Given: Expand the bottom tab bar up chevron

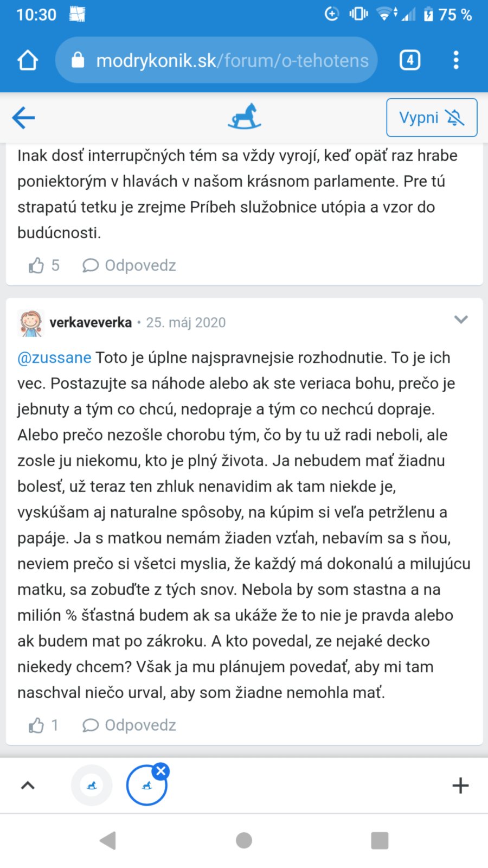Looking at the screenshot, I should pyautogui.click(x=28, y=785).
